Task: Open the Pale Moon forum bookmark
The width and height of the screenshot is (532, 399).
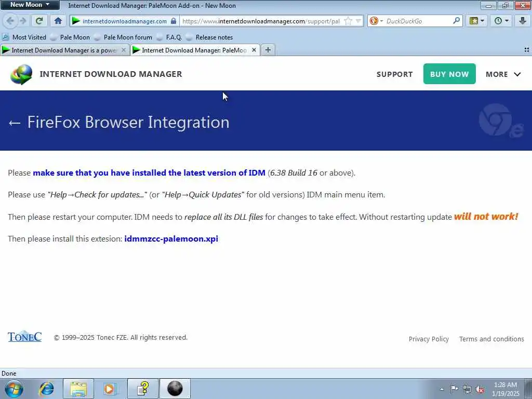Action: click(x=123, y=37)
